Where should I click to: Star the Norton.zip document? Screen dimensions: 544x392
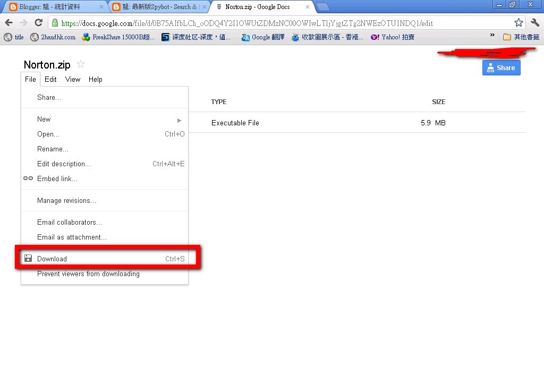click(81, 64)
